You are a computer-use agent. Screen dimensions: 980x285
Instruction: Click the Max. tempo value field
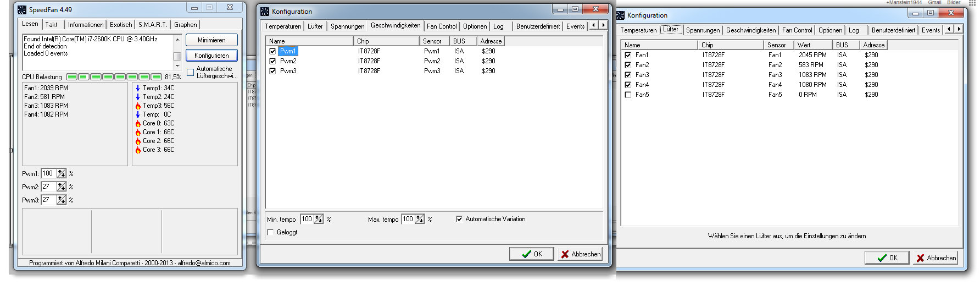click(x=408, y=219)
